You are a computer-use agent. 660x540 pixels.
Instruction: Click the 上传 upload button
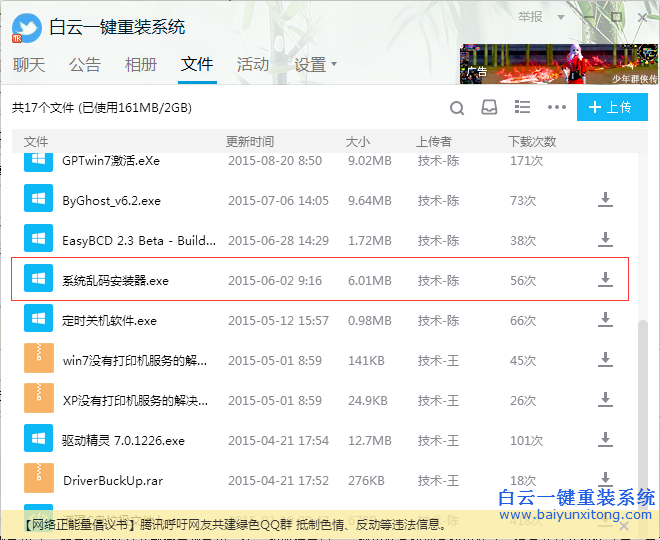tap(611, 108)
